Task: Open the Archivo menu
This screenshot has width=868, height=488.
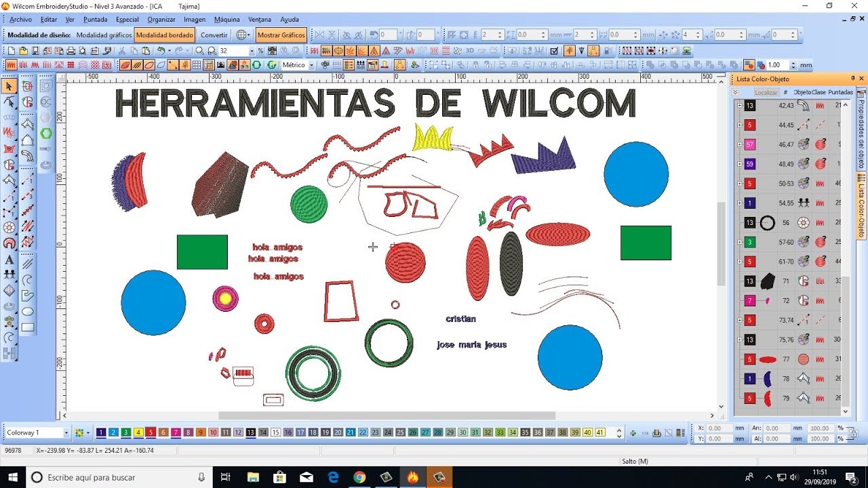Action: click(x=20, y=20)
